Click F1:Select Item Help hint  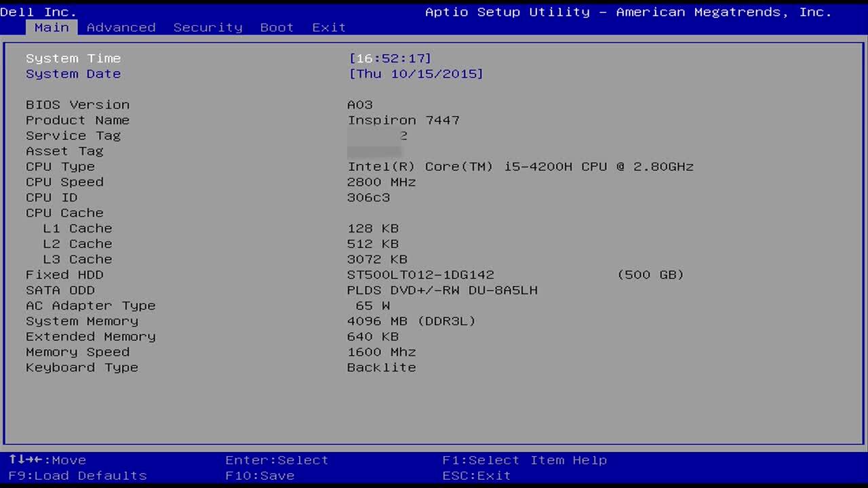point(524,460)
